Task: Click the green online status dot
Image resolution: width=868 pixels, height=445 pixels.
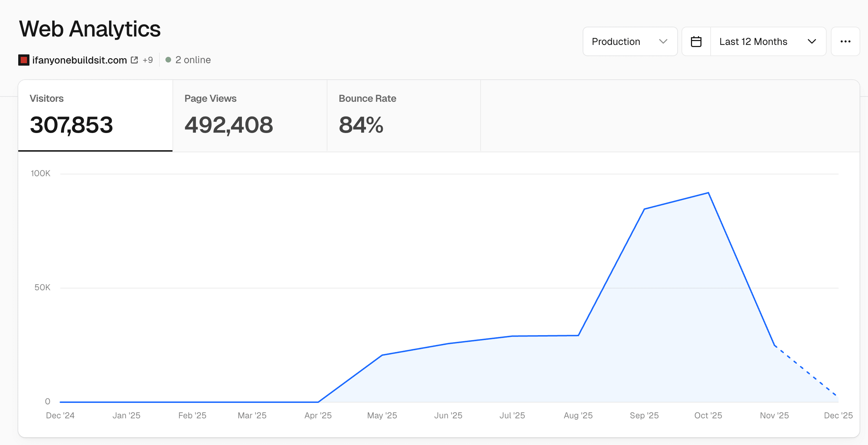Action: 168,60
